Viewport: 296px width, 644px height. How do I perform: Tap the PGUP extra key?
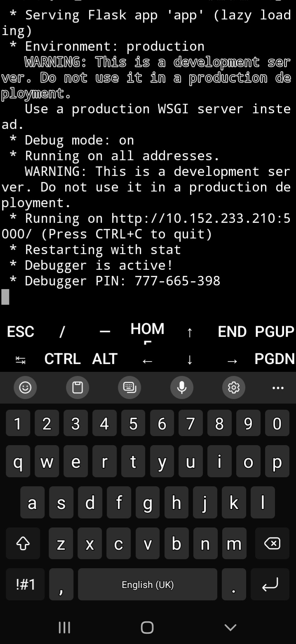tap(275, 331)
